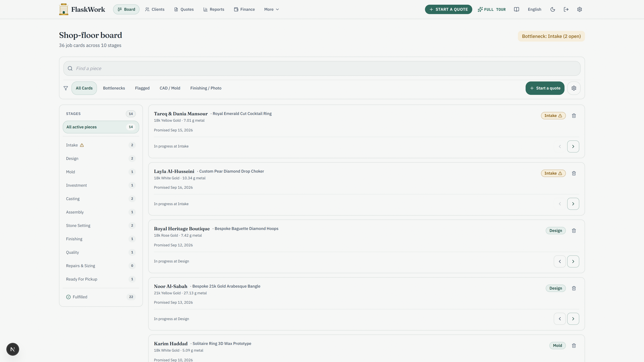Pick the Casting stage
This screenshot has width=644, height=362.
coord(101,199)
